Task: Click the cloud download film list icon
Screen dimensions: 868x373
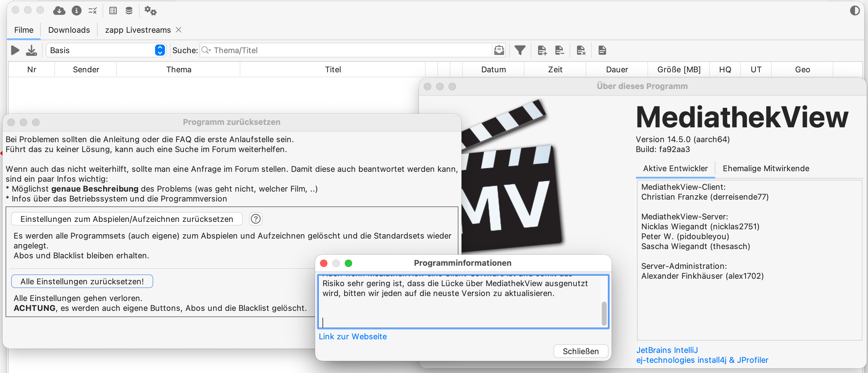Action: click(x=59, y=11)
